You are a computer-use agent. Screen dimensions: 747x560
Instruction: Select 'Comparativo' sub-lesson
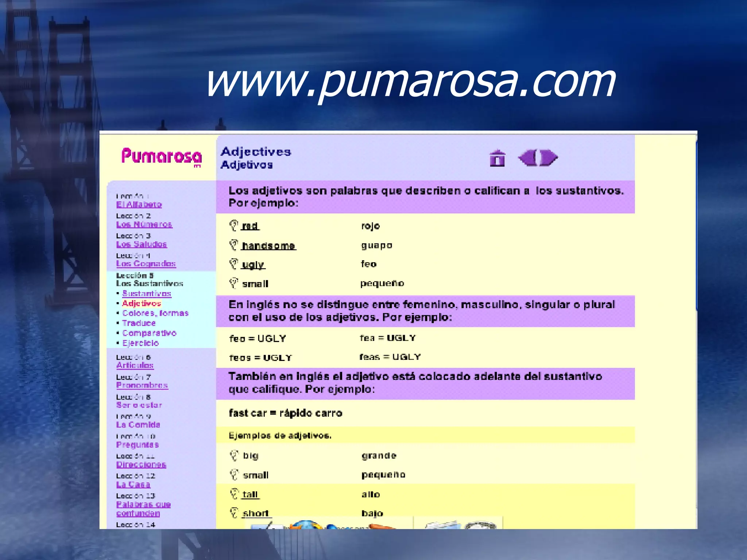point(149,333)
